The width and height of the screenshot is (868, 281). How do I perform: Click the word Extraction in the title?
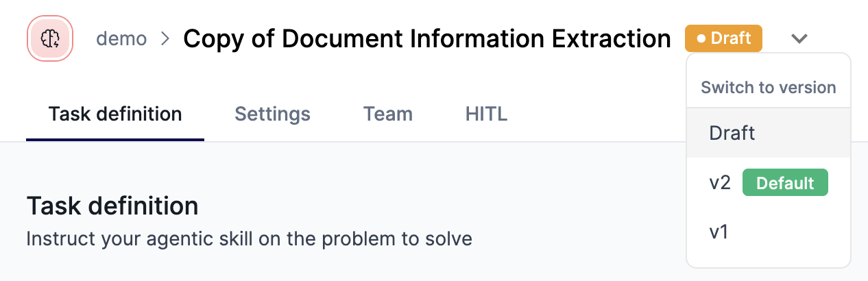pos(612,39)
